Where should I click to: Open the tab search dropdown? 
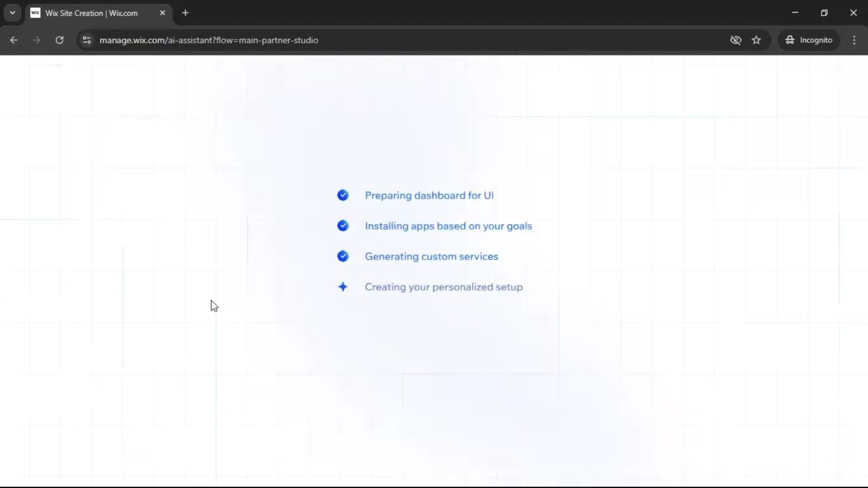(x=13, y=13)
